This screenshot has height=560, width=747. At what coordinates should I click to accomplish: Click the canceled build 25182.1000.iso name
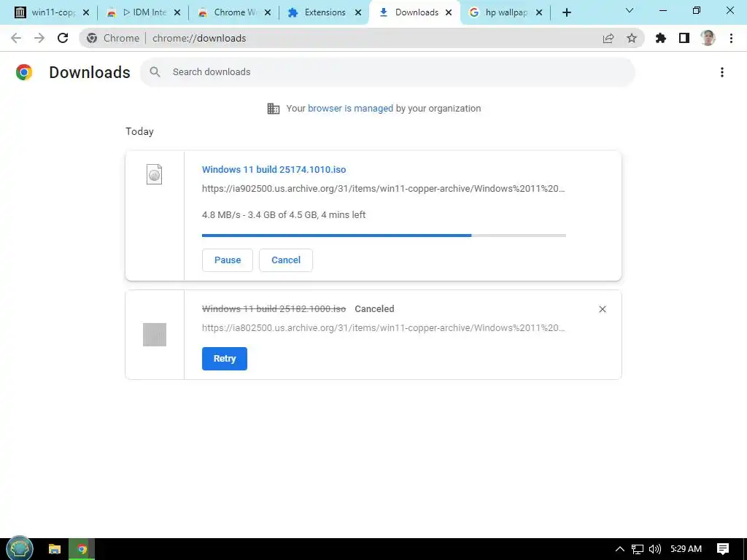pos(274,309)
